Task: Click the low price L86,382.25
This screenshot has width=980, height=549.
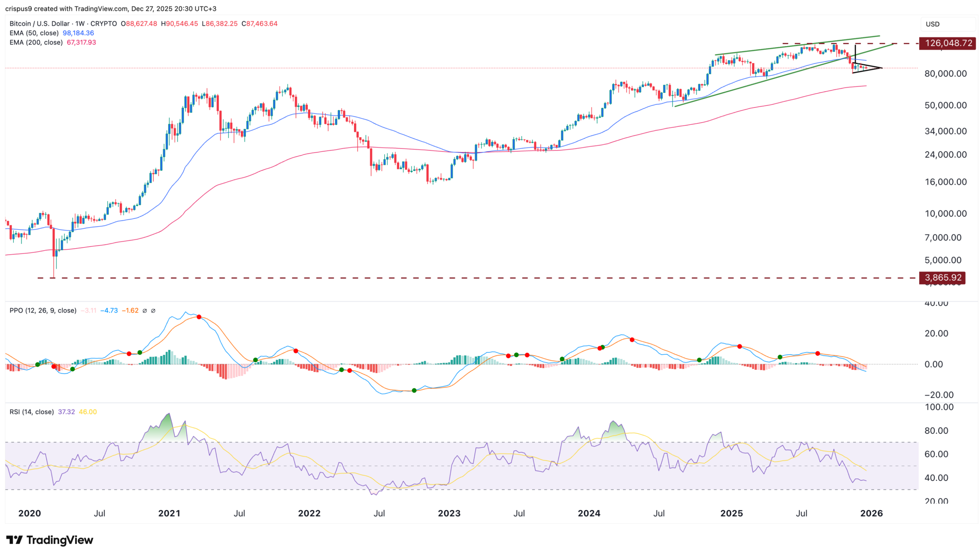Action: (x=220, y=24)
